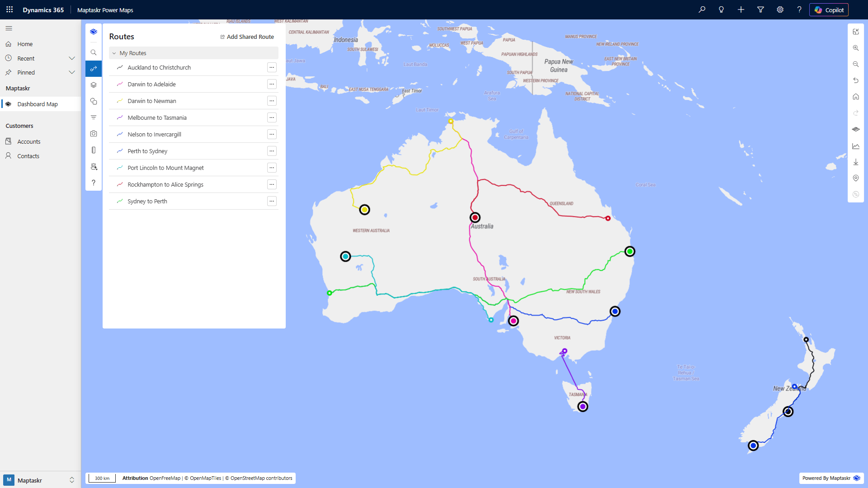Expand the Recent navigation section
The height and width of the screenshot is (488, 868).
[71, 58]
